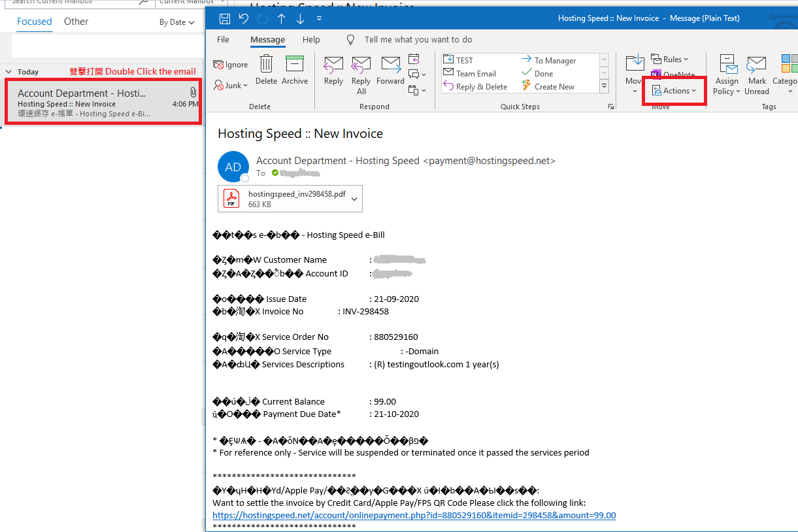
Task: Click the current balance value 99.00
Action: [385, 401]
